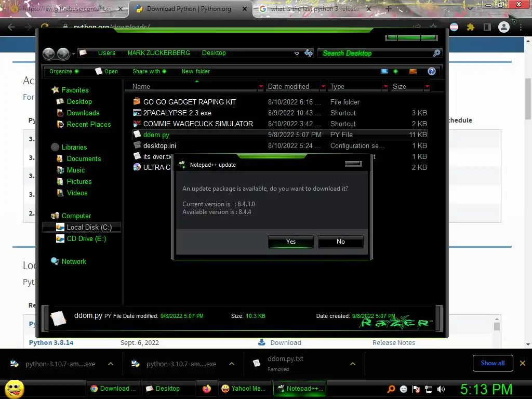Viewport: 532px width, 399px height.
Task: Click Python 3.8.14 release link
Action: [51, 343]
